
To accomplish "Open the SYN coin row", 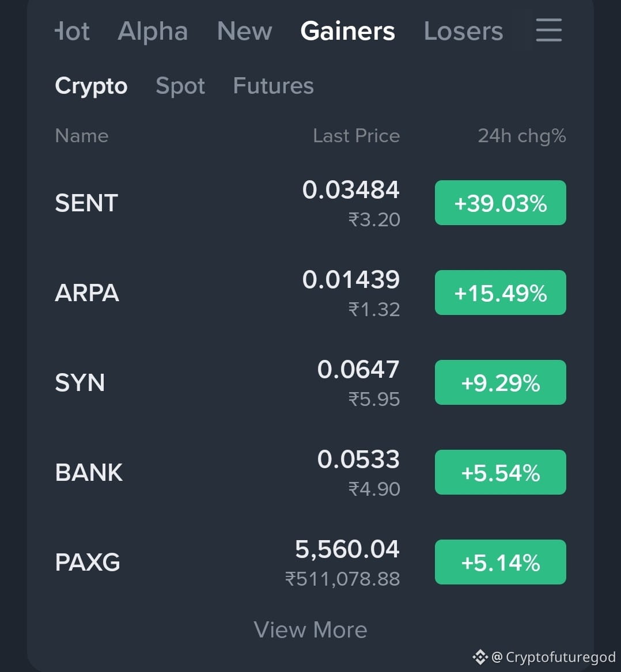I will (310, 382).
